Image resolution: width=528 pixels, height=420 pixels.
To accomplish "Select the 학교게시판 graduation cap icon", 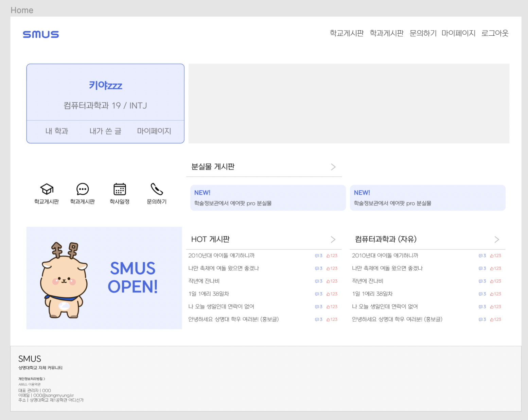I will click(x=47, y=190).
